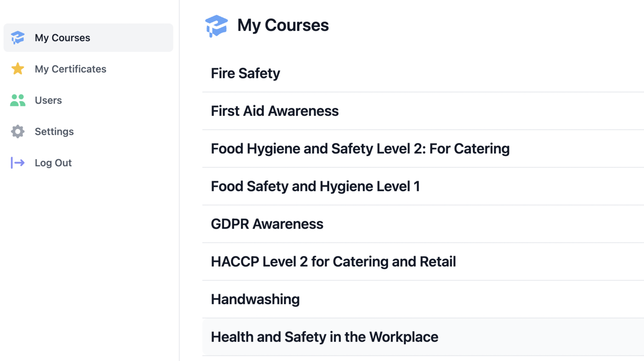Open the Fire Safety course
This screenshot has width=644, height=361.
click(245, 73)
